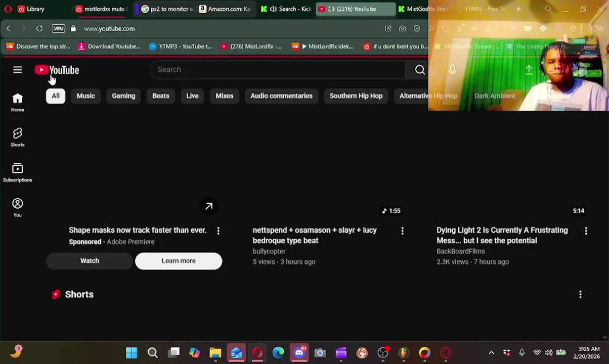This screenshot has height=364, width=609.
Task: Click the padlock site info icon
Action: tap(73, 29)
